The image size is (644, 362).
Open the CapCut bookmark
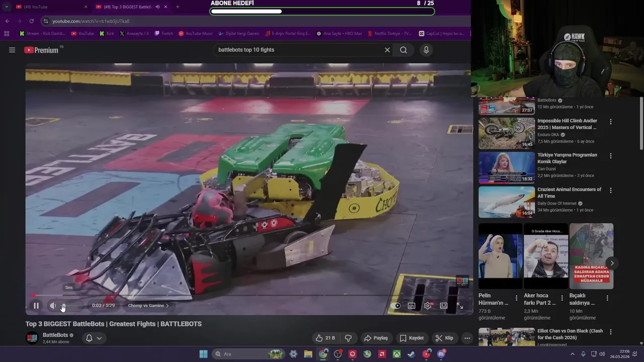pyautogui.click(x=442, y=34)
